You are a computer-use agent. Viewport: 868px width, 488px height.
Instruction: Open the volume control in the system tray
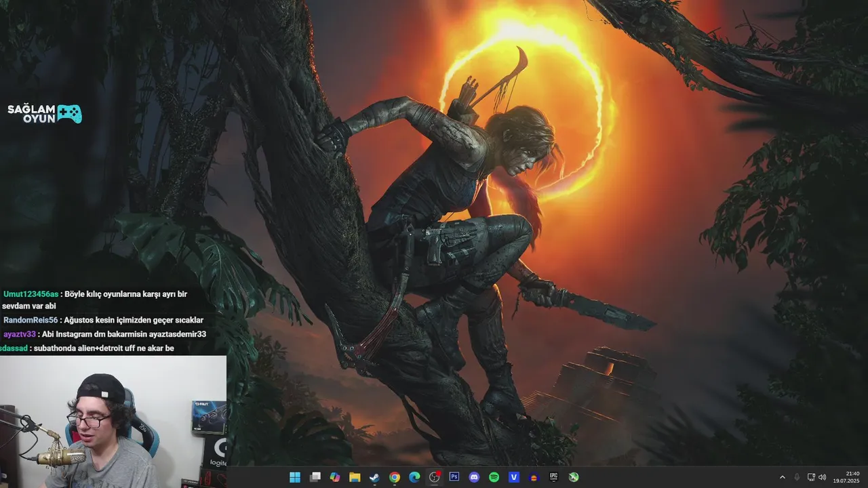click(x=822, y=477)
